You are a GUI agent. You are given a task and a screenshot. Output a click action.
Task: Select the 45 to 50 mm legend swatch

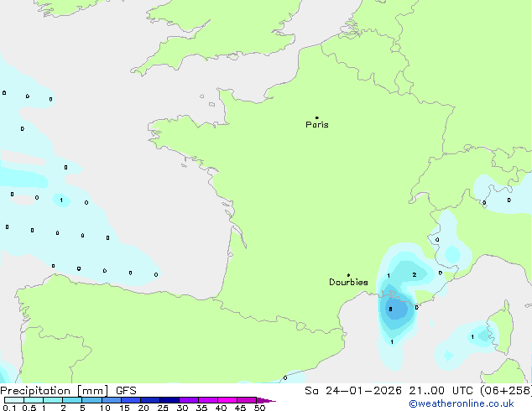pos(247,400)
